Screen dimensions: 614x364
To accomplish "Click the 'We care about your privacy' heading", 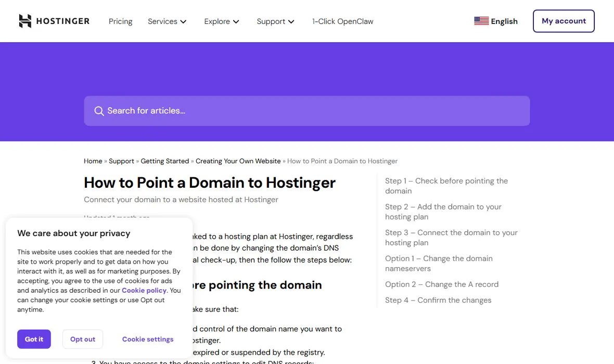I will pyautogui.click(x=73, y=233).
